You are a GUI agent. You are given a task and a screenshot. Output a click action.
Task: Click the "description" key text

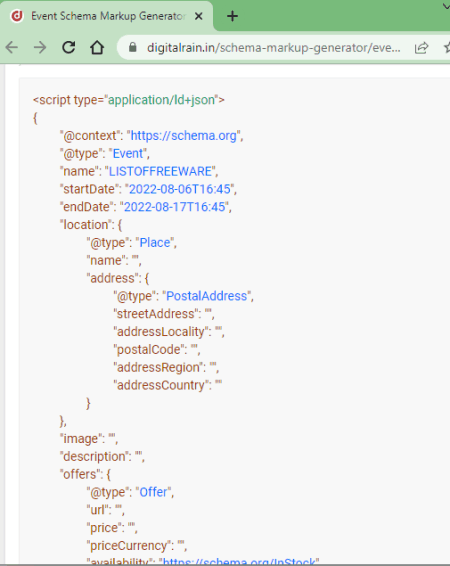point(95,457)
